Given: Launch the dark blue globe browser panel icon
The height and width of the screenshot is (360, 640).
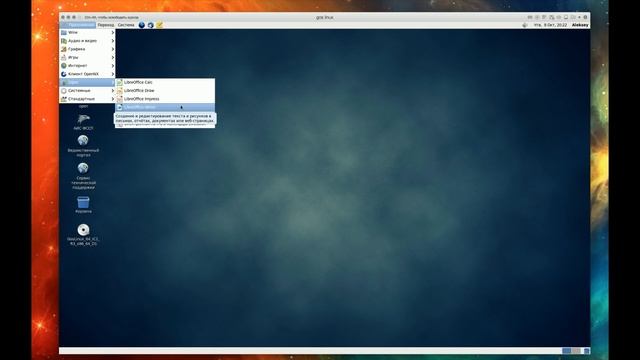Looking at the screenshot, I should (142, 25).
